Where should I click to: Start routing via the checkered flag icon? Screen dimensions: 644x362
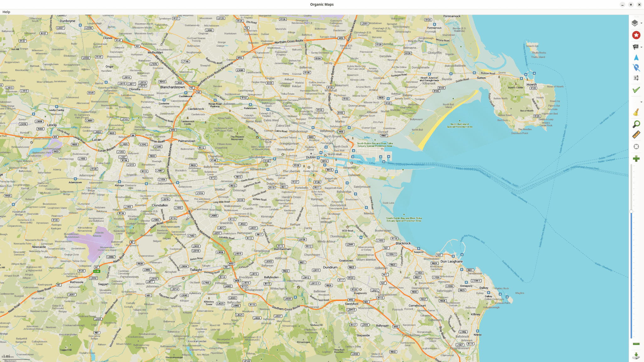tap(636, 47)
